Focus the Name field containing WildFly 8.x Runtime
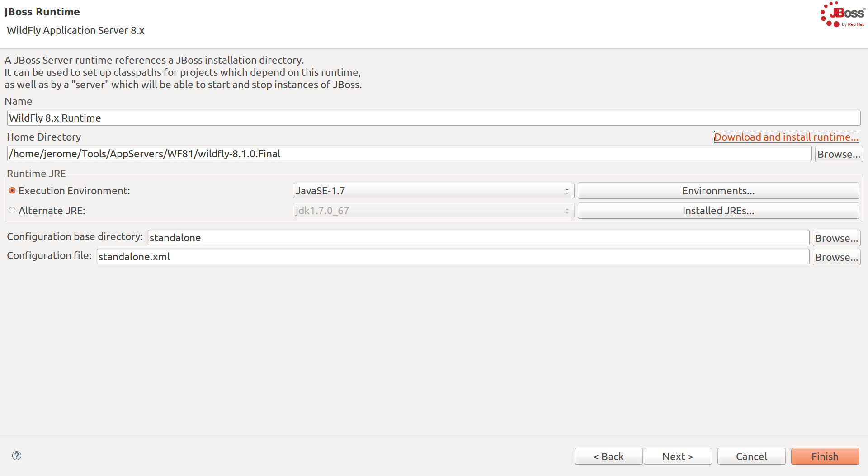868x476 pixels. (x=434, y=118)
